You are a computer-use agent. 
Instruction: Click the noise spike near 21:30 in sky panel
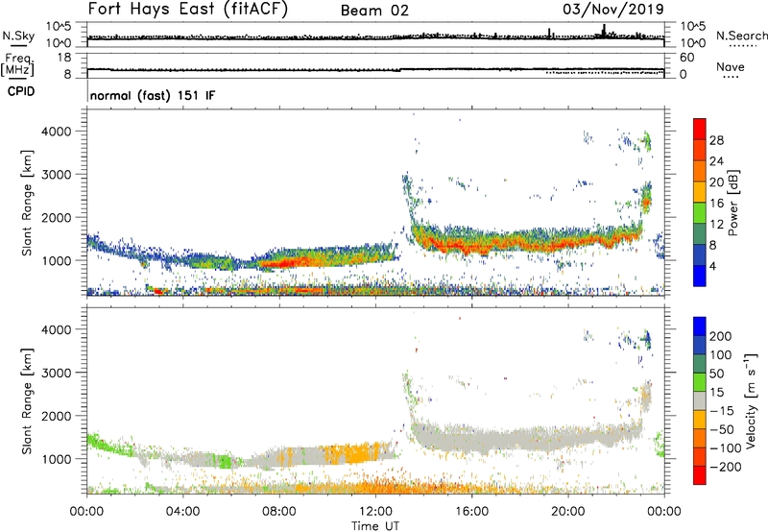[605, 30]
